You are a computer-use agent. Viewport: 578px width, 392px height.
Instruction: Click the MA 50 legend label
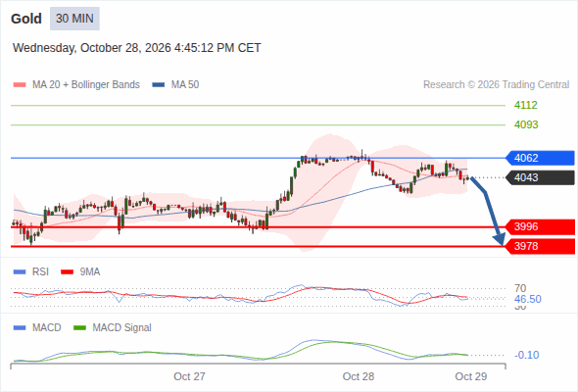185,85
